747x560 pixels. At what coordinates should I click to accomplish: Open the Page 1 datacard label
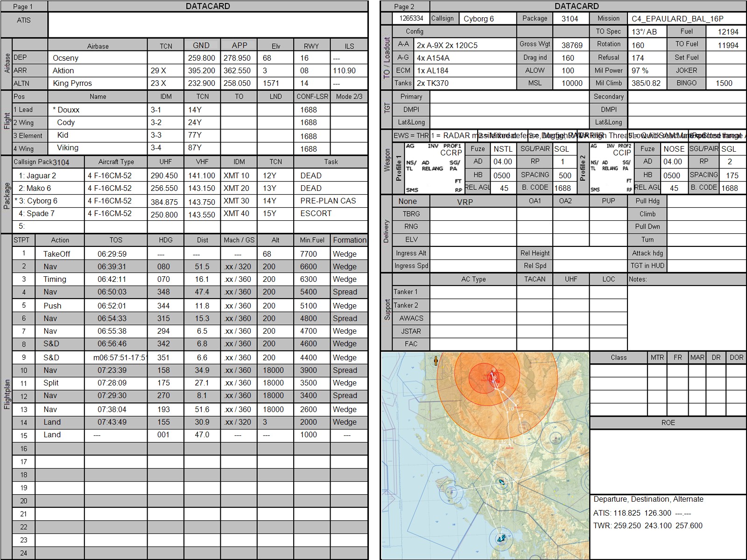(x=23, y=7)
